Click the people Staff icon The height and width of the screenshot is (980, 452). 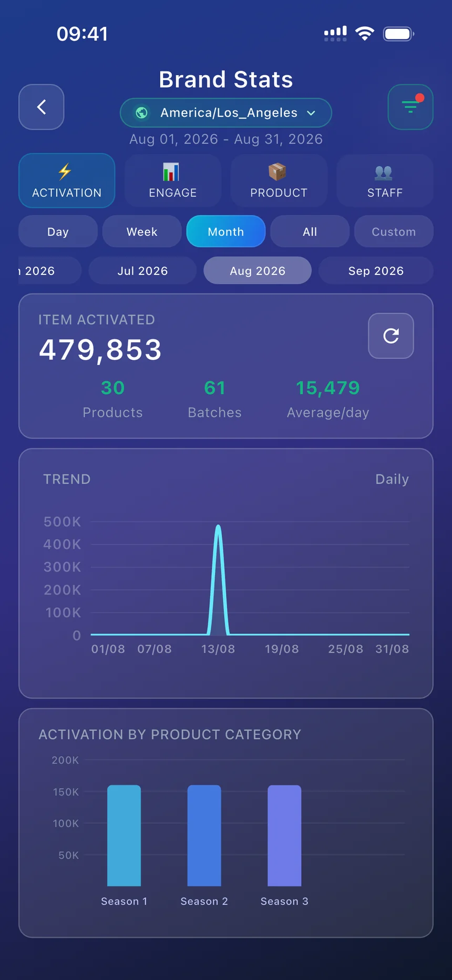(384, 172)
